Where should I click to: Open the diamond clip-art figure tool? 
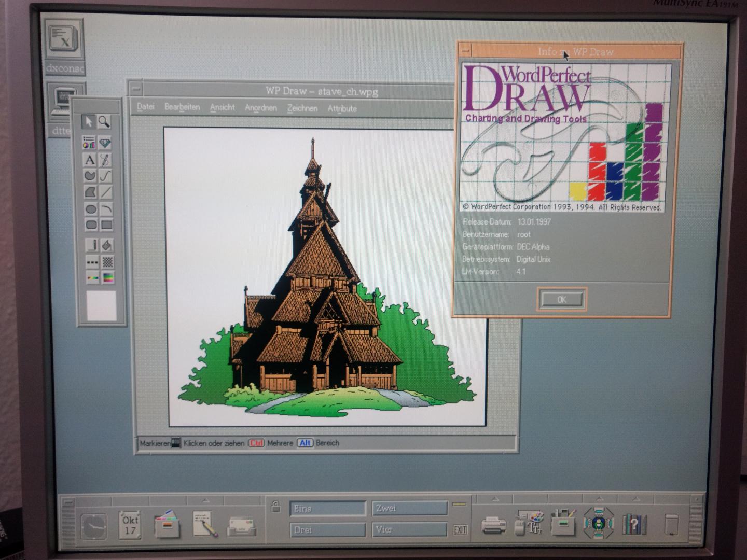pyautogui.click(x=105, y=143)
